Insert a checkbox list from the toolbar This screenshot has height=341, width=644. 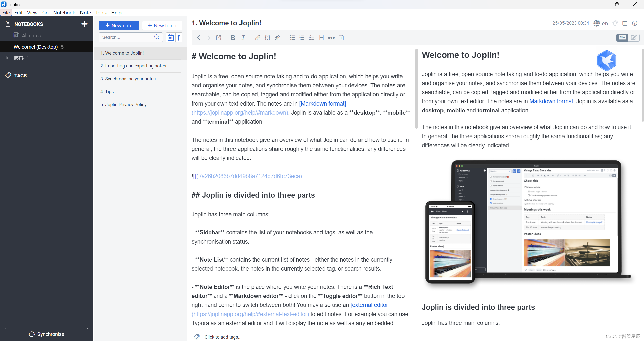point(312,38)
